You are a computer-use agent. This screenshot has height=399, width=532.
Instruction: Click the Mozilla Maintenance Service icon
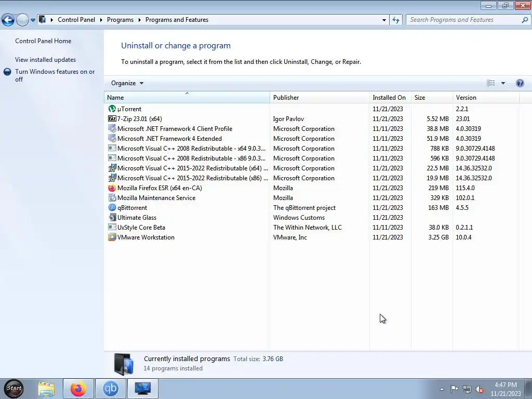coord(112,197)
